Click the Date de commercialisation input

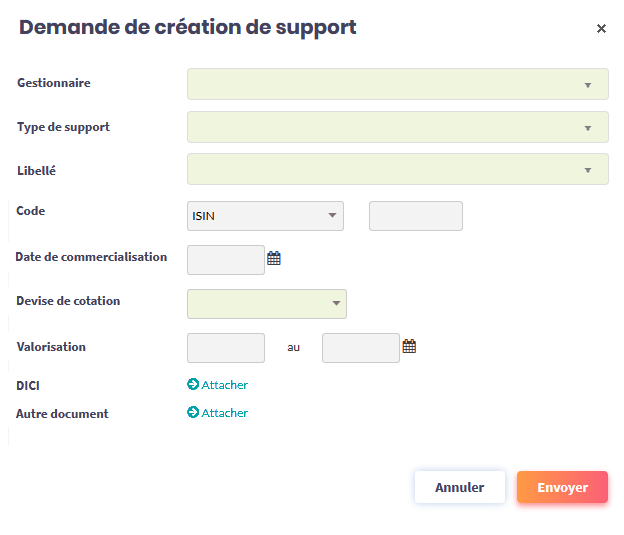[x=225, y=260]
